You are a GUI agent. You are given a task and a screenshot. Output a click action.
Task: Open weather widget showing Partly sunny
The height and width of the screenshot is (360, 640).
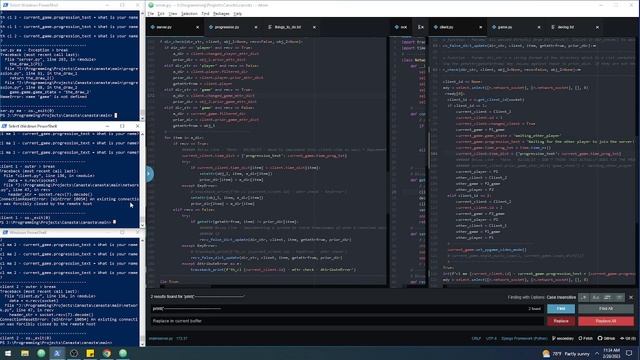(567, 353)
